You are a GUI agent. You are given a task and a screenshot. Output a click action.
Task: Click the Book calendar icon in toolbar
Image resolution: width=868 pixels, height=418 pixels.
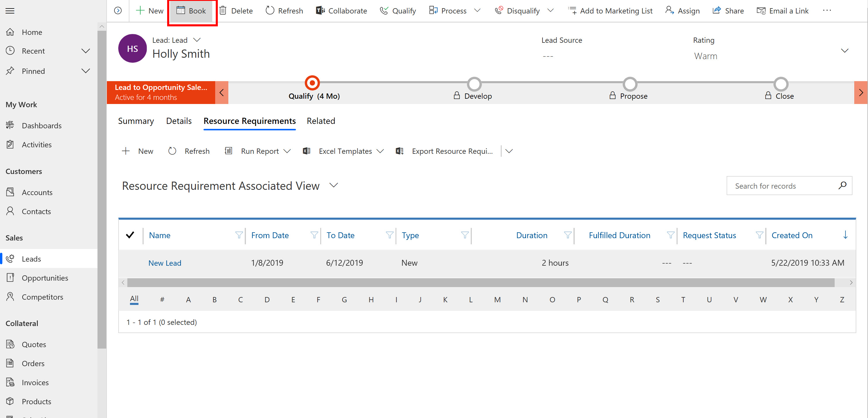pos(181,11)
